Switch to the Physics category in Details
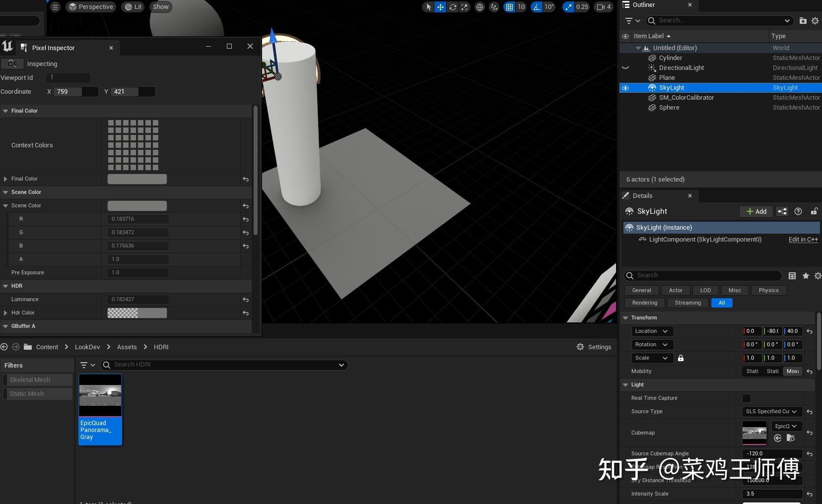Screen dimensions: 822x504 click(x=768, y=290)
